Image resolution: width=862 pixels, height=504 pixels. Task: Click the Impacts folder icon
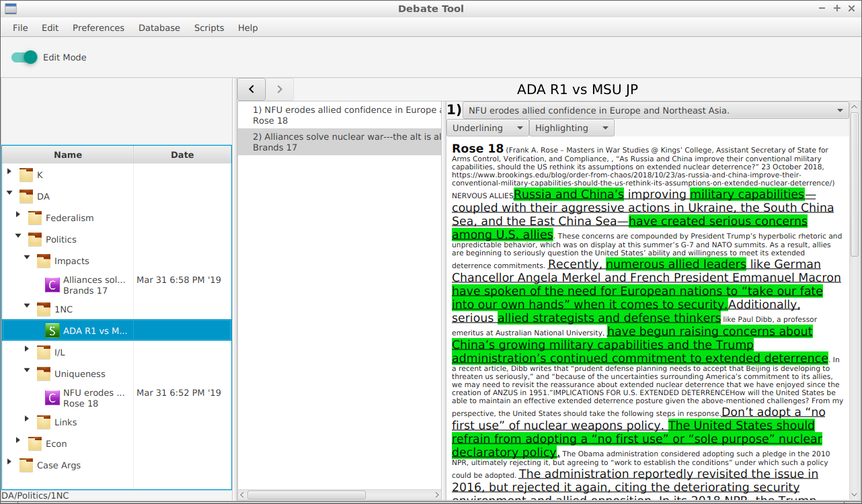44,261
